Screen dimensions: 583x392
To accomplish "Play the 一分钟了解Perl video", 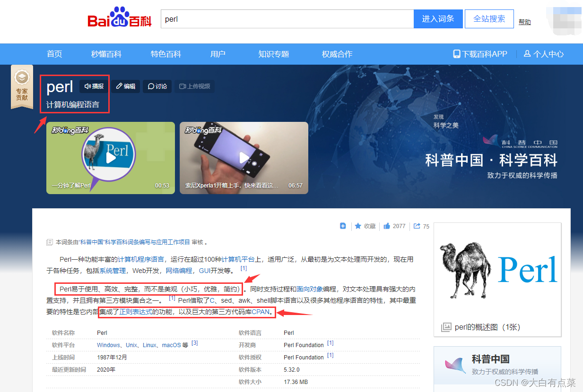I will pyautogui.click(x=111, y=158).
